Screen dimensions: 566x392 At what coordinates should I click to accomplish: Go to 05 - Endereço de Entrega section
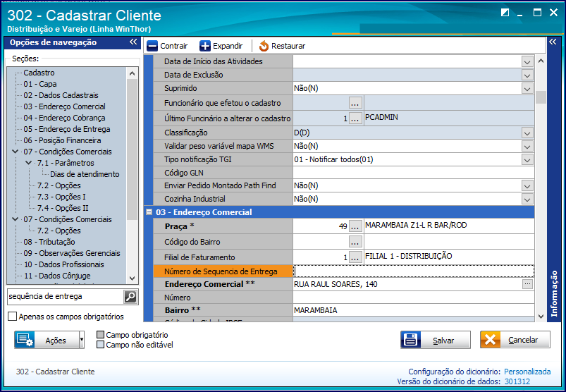pos(67,129)
